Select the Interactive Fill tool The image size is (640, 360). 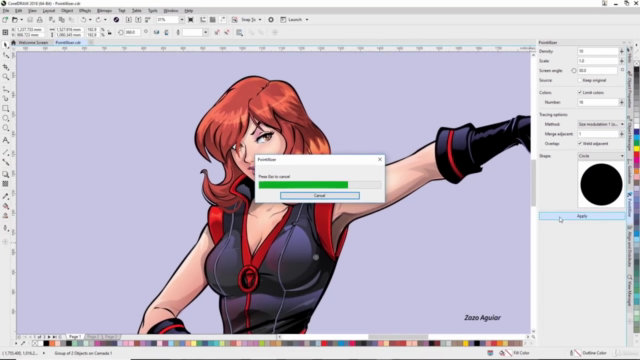5,206
